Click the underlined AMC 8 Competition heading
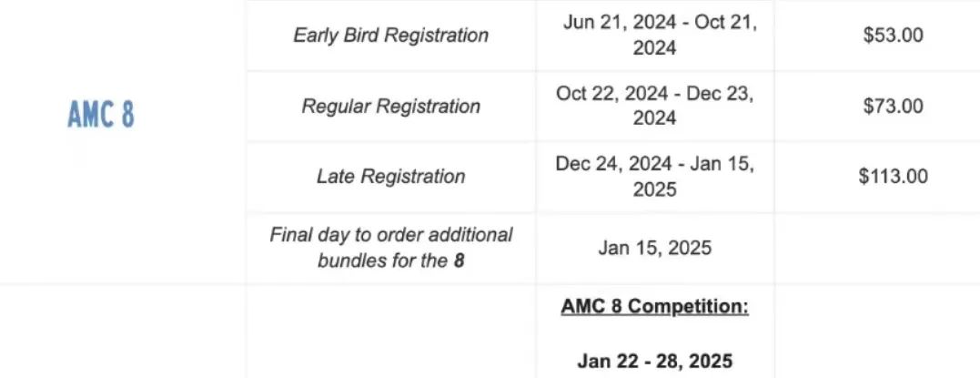The image size is (980, 378). [x=654, y=307]
